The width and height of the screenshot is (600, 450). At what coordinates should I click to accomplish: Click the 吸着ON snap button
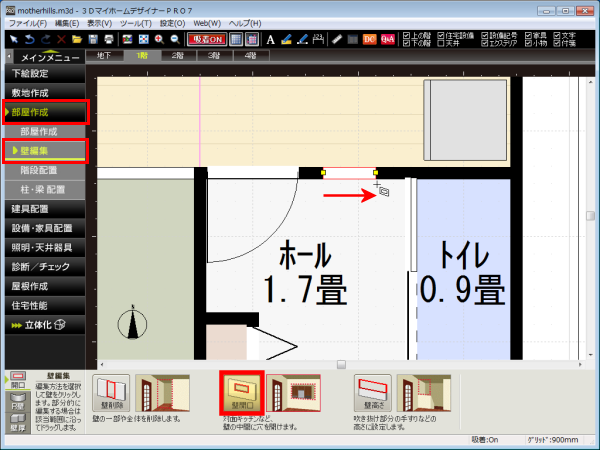pos(205,39)
